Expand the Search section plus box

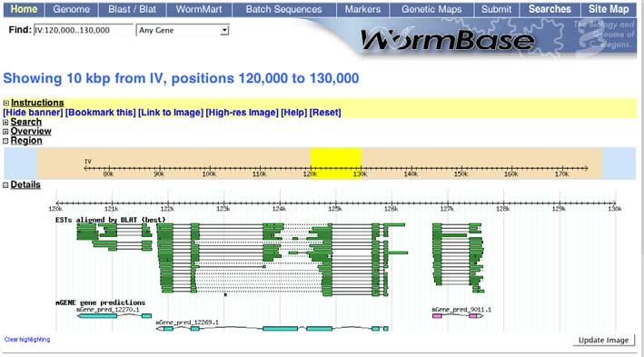click(x=5, y=123)
